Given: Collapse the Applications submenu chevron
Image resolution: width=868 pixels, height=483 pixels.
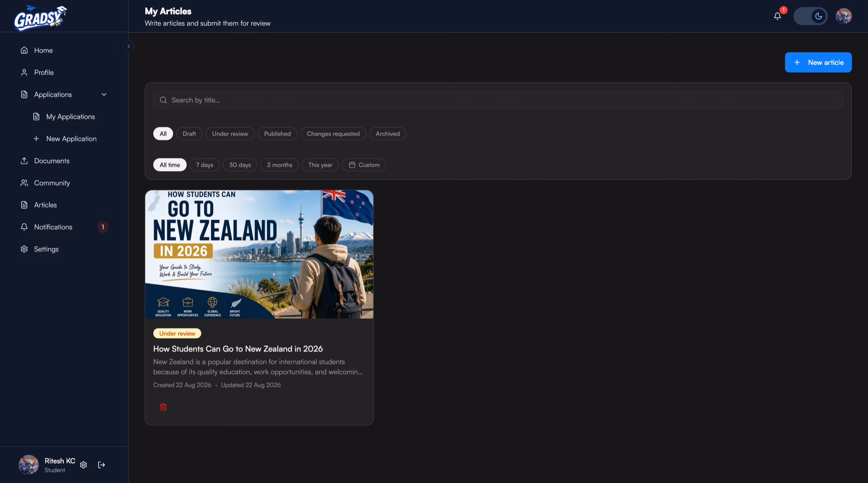Looking at the screenshot, I should [104, 95].
